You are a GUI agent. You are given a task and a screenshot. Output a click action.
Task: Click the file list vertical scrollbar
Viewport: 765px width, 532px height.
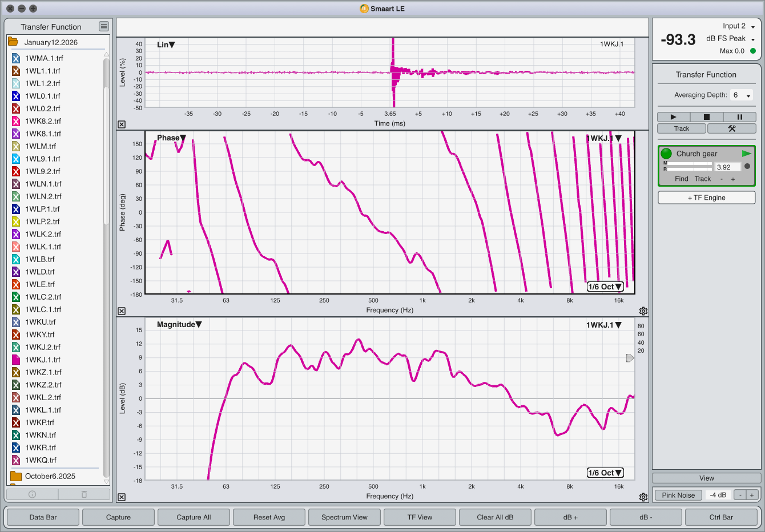pyautogui.click(x=106, y=267)
